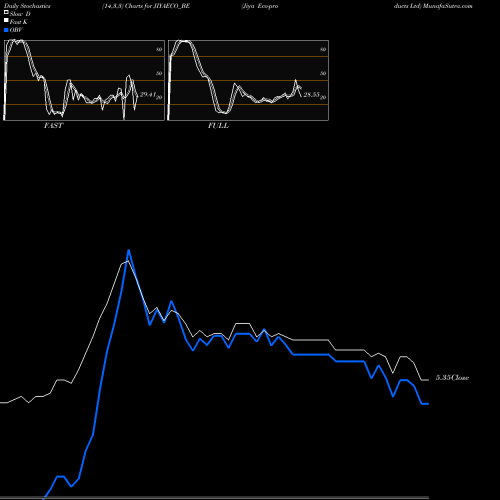Image resolution: width=500 pixels, height=500 pixels.
Task: Click the 29.41 value in the FAST chart
Action: coord(148,95)
